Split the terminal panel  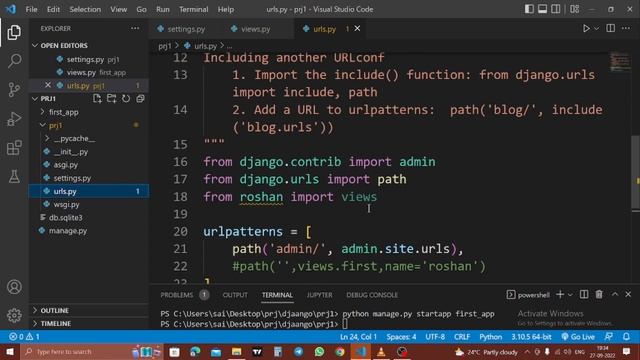584,295
